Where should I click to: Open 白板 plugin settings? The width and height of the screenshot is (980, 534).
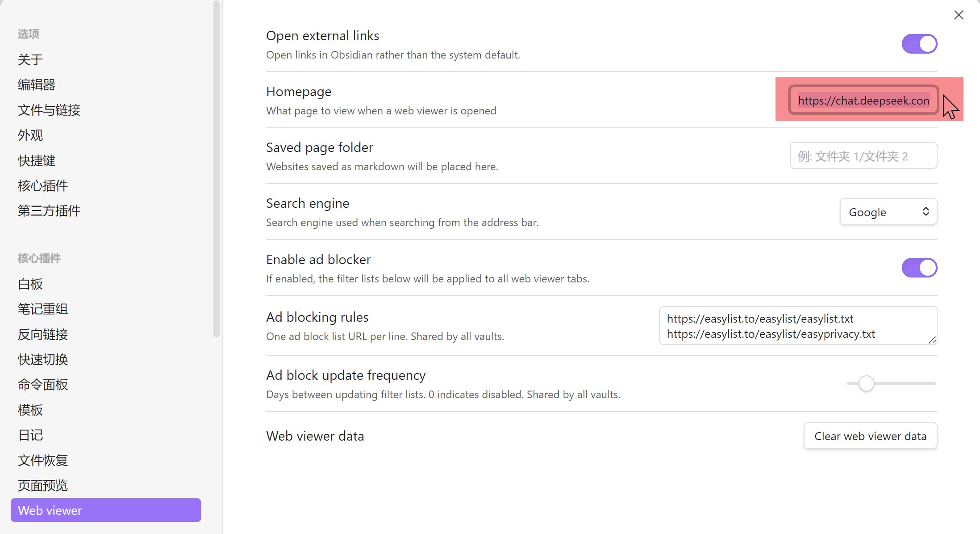click(30, 284)
